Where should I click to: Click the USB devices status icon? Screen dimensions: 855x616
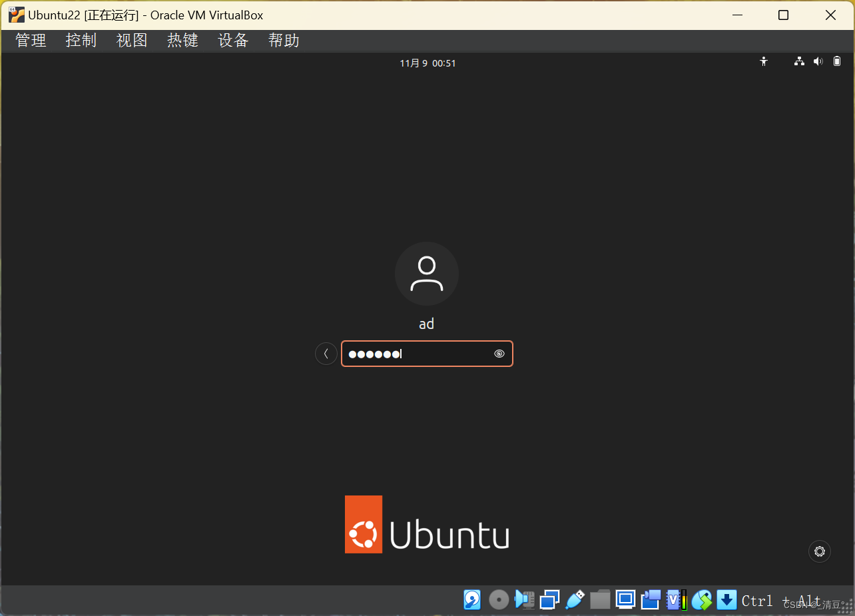575,599
